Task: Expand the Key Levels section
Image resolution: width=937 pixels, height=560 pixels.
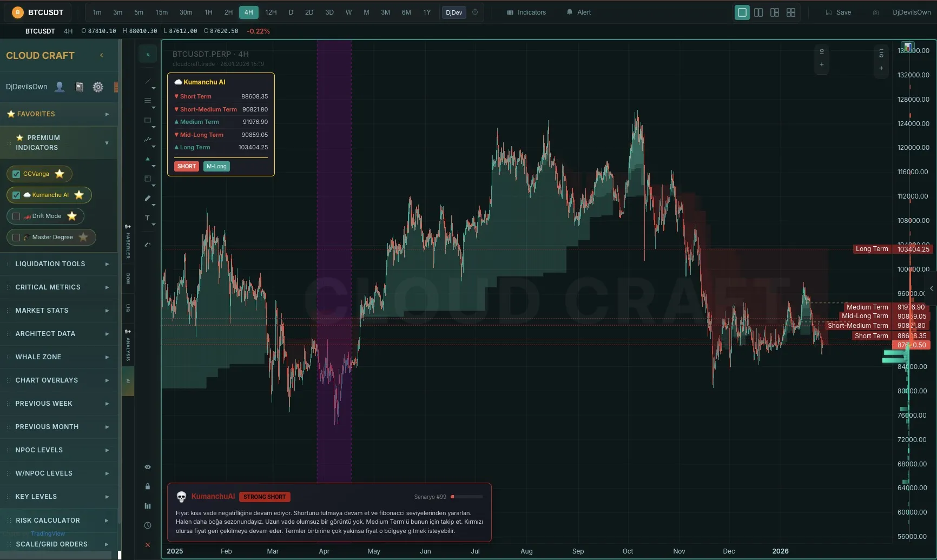Action: pyautogui.click(x=59, y=497)
